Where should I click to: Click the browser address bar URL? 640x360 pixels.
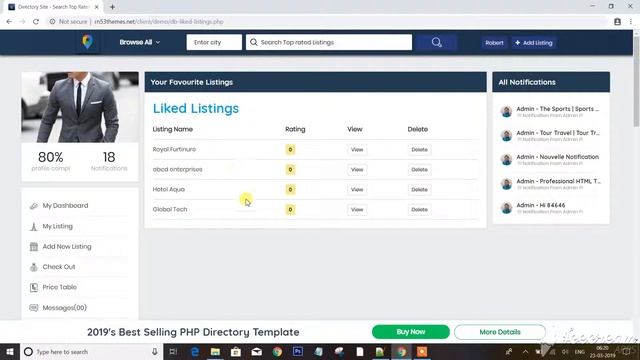point(159,22)
